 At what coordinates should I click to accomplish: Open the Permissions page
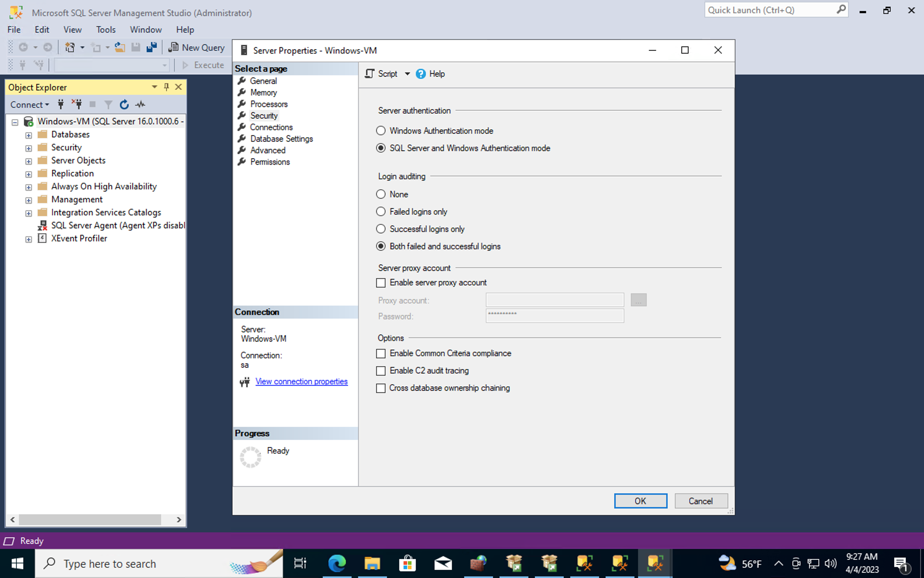click(x=270, y=162)
